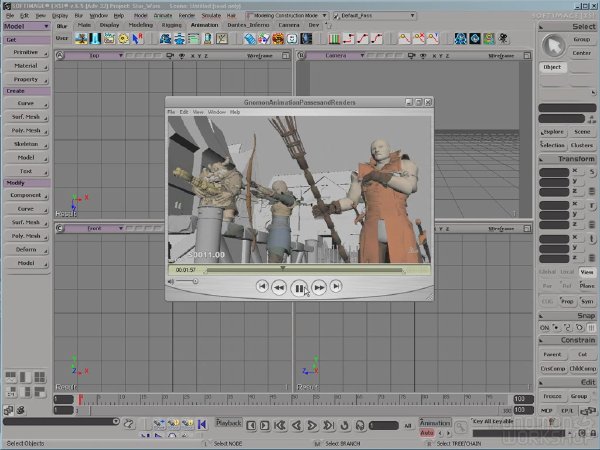Screen dimensions: 600x450
Task: Maximize the Top viewport using its corner icon
Action: click(286, 56)
